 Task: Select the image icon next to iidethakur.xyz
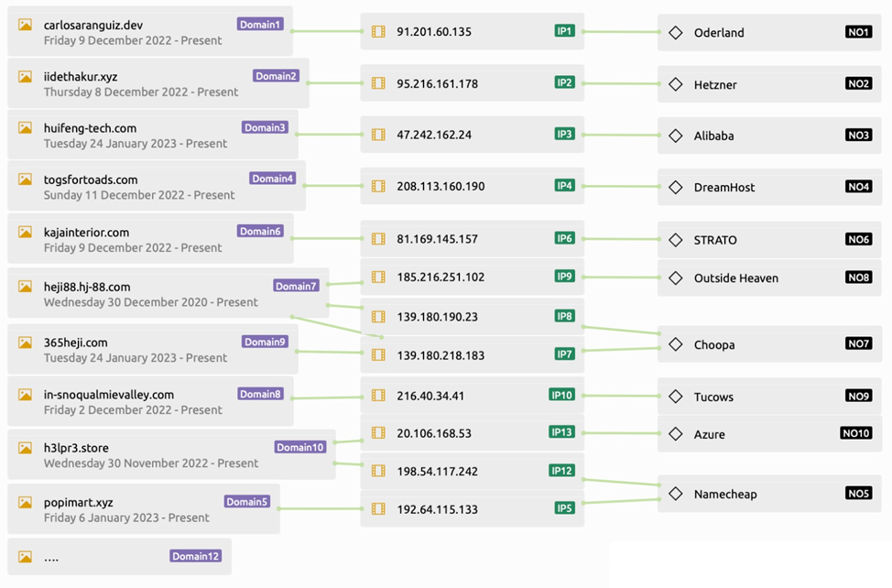(25, 76)
